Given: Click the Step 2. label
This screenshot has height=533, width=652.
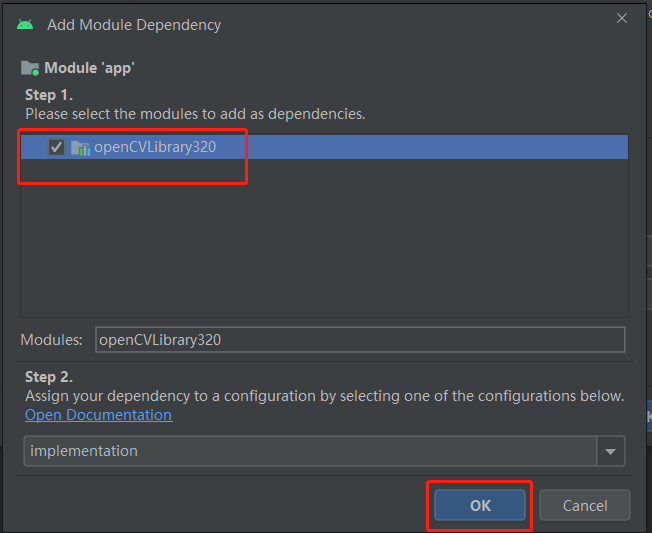Looking at the screenshot, I should tap(48, 377).
